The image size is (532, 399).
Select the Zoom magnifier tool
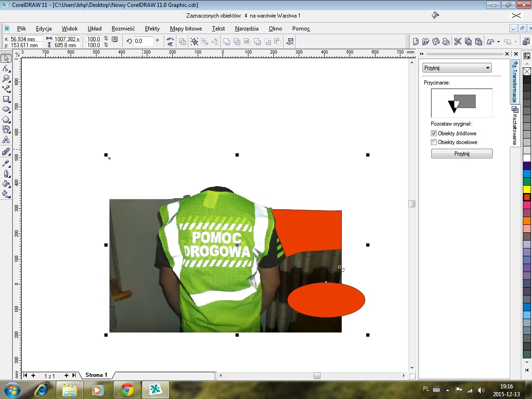pyautogui.click(x=6, y=79)
